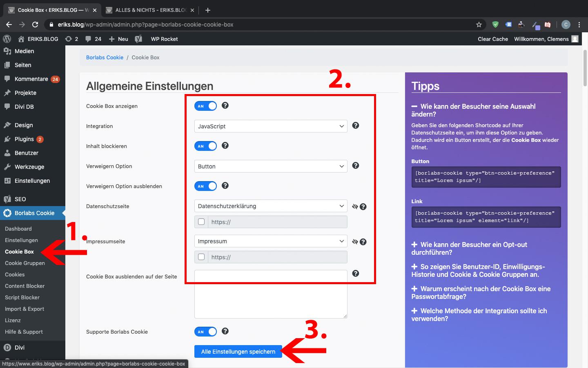
Task: Collapse tip 'Wie kann der Besucher seine Auswahl ändern?'
Action: [x=474, y=110]
